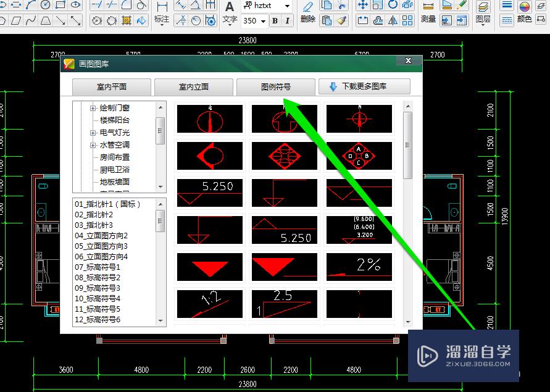Image resolution: width=550 pixels, height=392 pixels.
Task: Select the rotate tool on the toolbar
Action: point(393,6)
